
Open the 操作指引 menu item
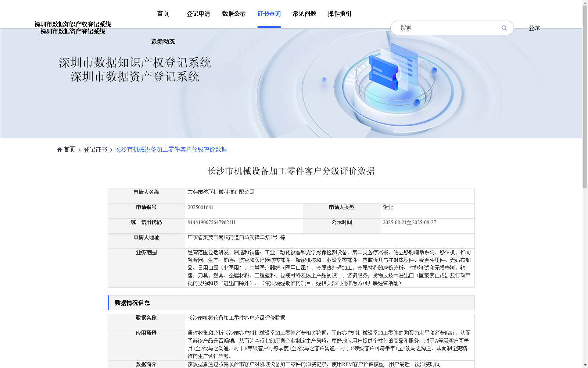pos(340,14)
